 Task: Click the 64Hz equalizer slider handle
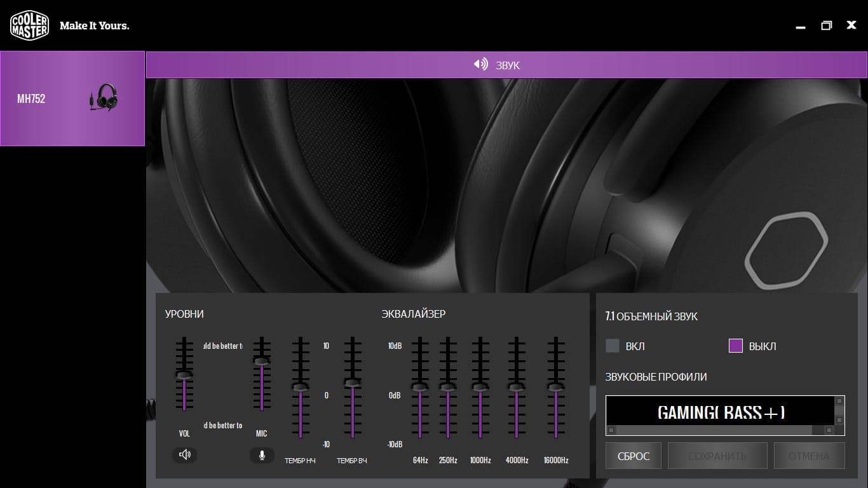pos(419,386)
